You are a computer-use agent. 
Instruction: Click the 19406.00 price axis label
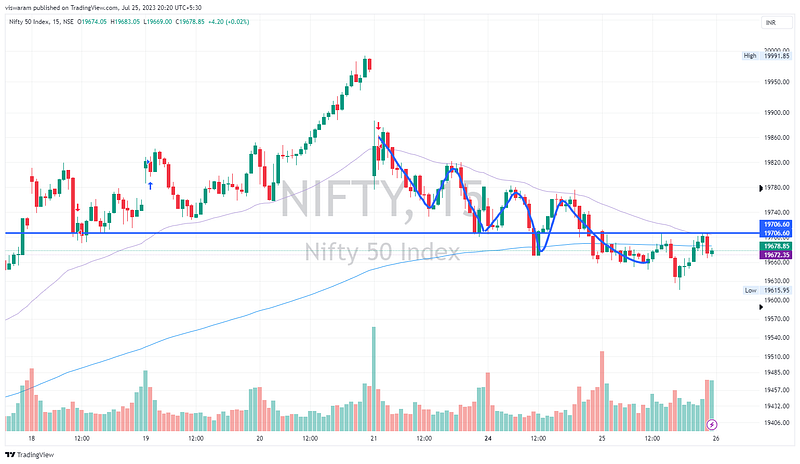[777, 423]
